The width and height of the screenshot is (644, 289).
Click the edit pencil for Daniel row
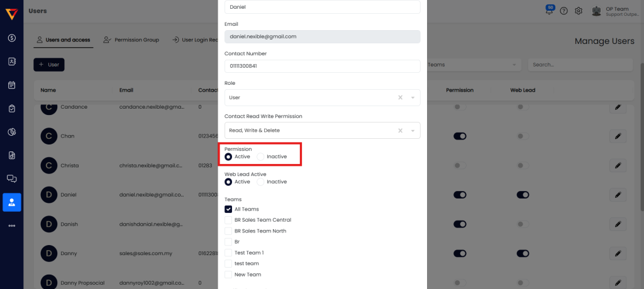[618, 195]
